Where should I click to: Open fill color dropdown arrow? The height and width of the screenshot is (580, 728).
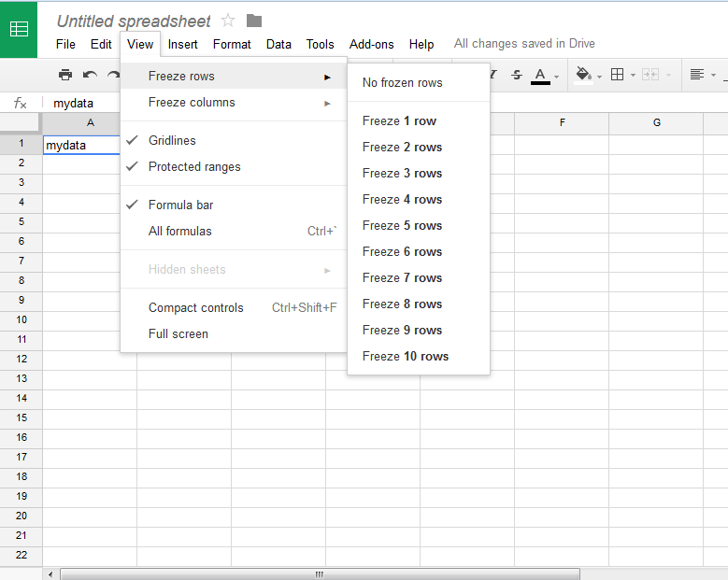click(599, 77)
